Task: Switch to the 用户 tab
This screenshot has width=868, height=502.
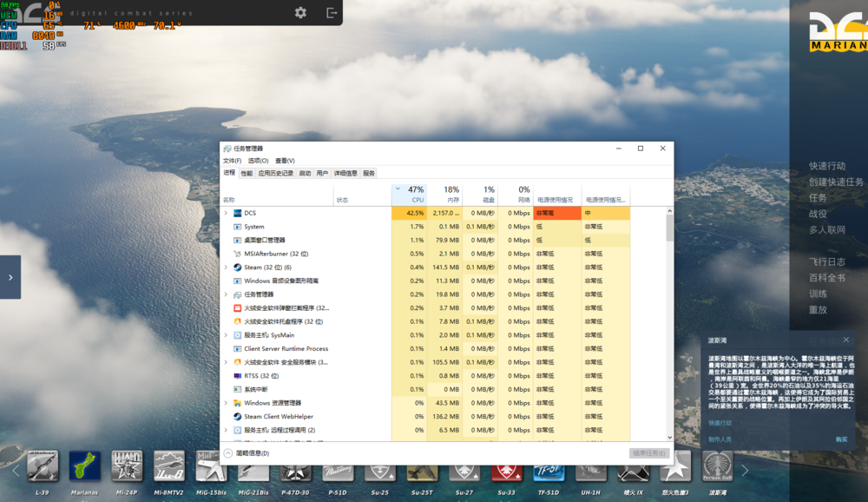Action: [322, 174]
